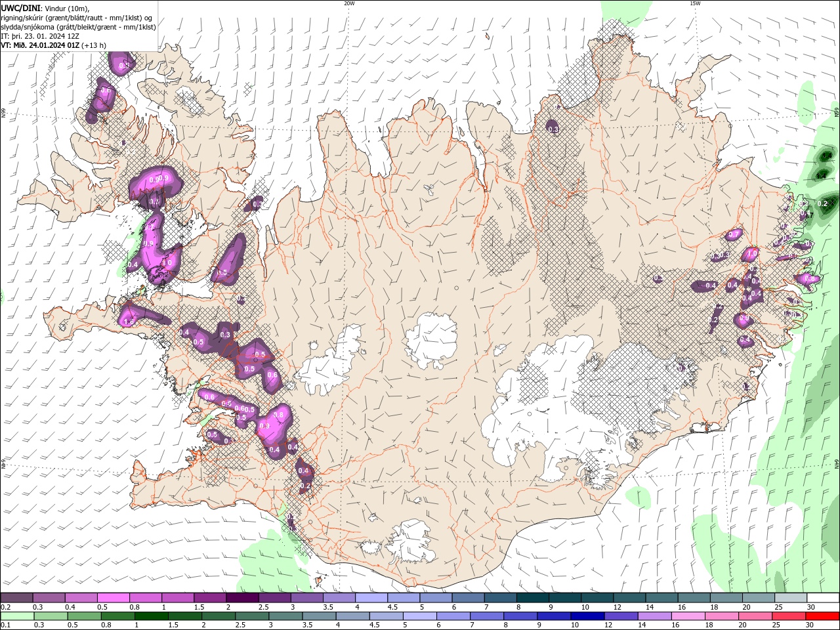This screenshot has width=840, height=630.
Task: Pick the bright red rain swatch after 30
Action: pyautogui.click(x=822, y=616)
